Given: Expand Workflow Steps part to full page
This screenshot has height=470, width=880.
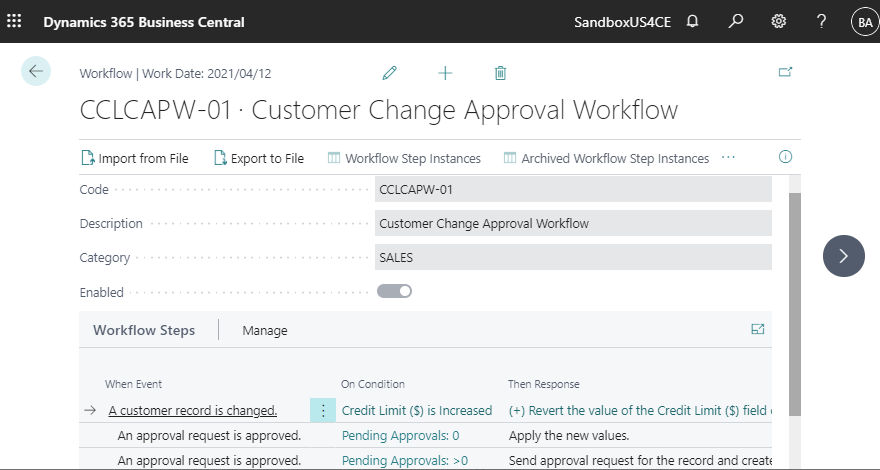Looking at the screenshot, I should click(x=758, y=330).
